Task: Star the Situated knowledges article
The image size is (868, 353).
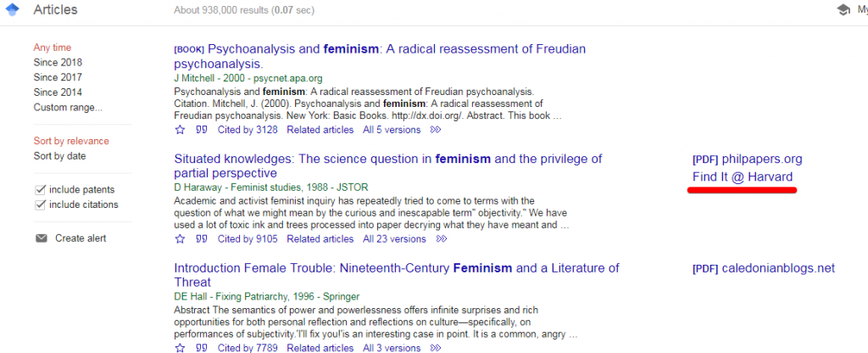Action: coord(180,238)
